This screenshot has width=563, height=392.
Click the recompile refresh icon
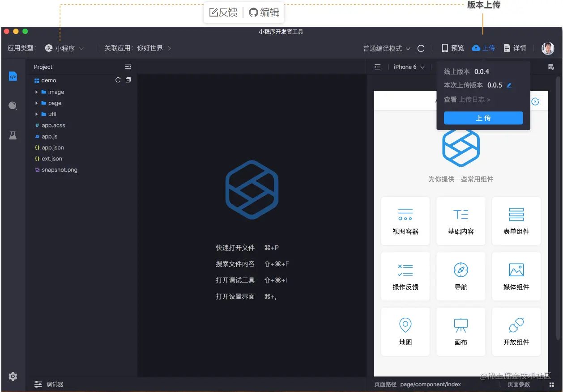pos(421,48)
